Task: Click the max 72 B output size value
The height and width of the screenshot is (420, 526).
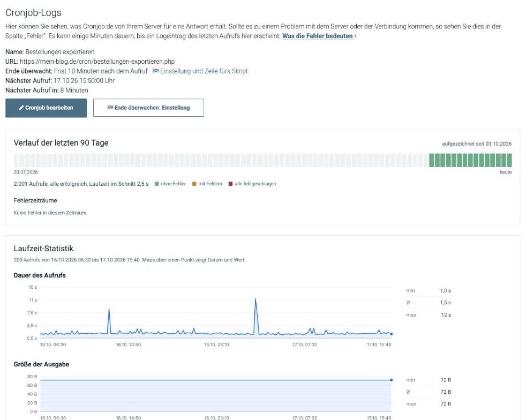Action: 446,404
